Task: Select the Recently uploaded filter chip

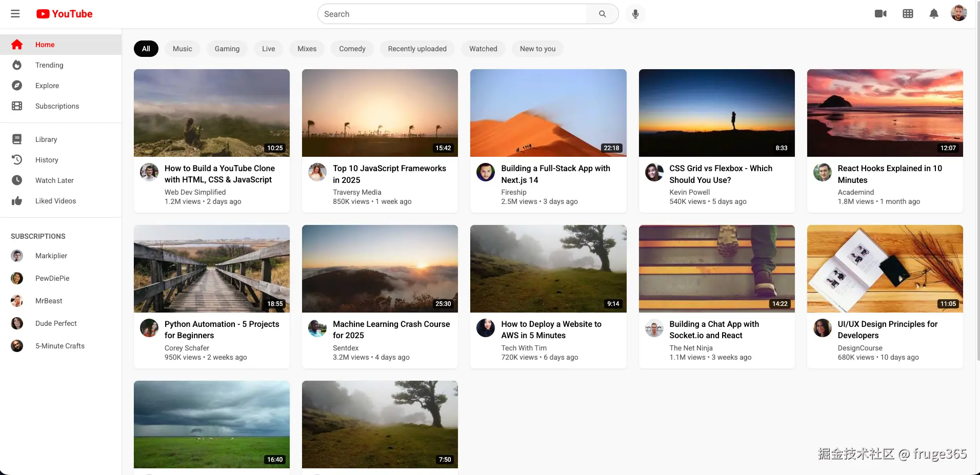Action: point(417,49)
